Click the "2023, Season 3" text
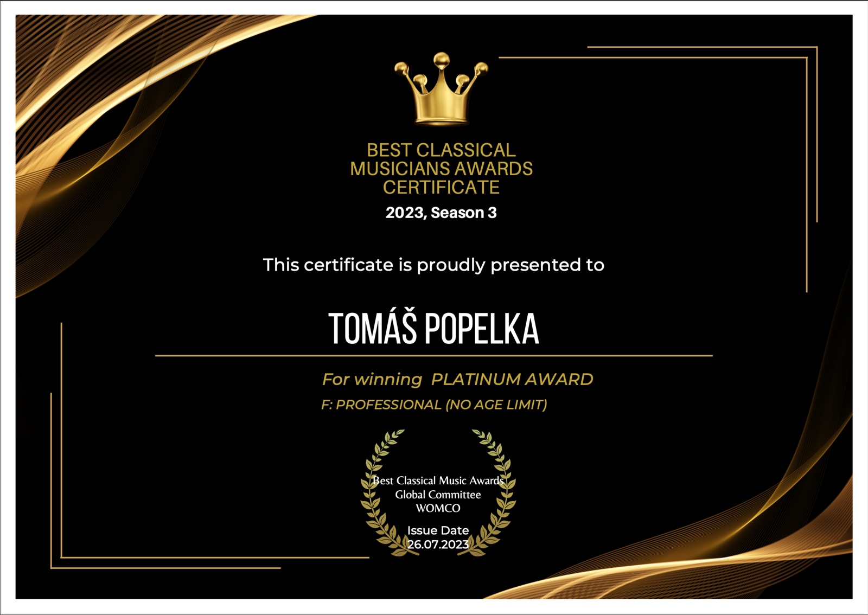868x615 pixels. (441, 213)
